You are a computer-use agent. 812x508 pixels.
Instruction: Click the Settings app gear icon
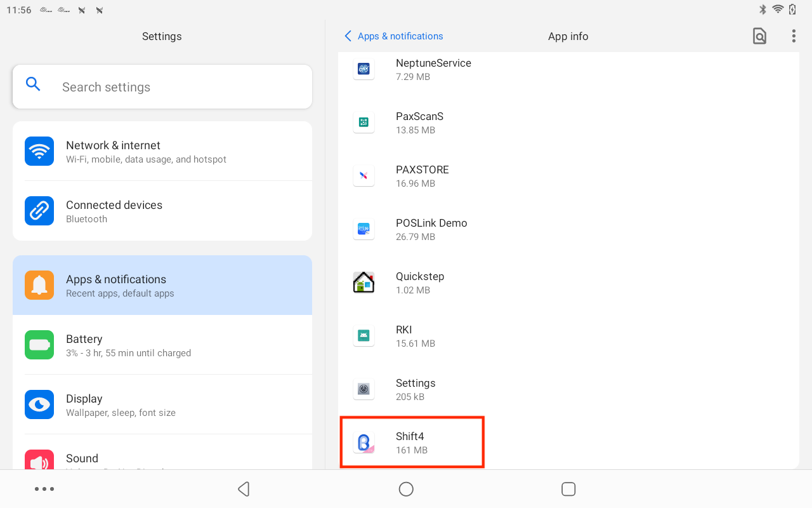[363, 389]
